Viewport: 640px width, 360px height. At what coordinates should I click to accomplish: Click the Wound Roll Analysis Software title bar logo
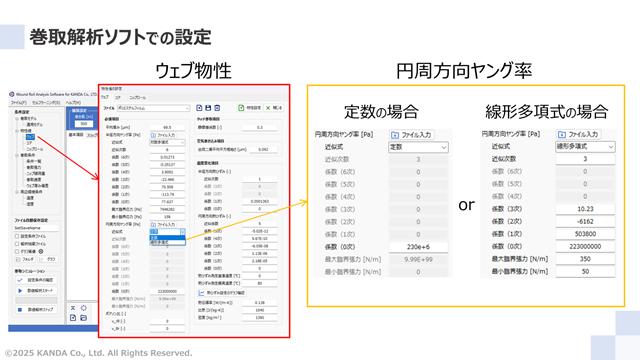12,94
